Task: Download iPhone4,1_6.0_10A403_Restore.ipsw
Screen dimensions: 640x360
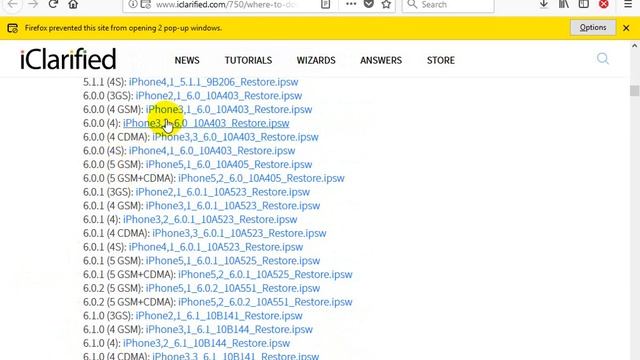Action: pos(212,151)
